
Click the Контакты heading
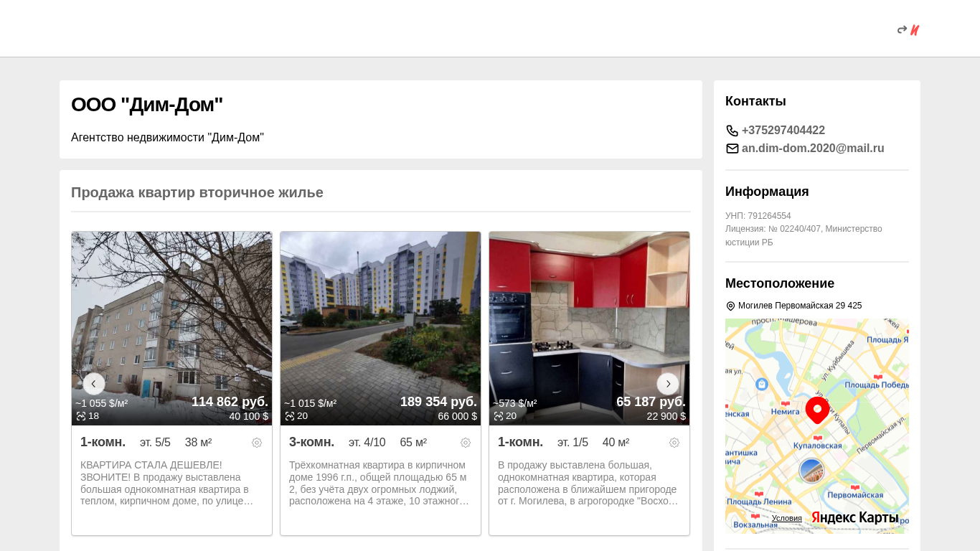pyautogui.click(x=755, y=101)
